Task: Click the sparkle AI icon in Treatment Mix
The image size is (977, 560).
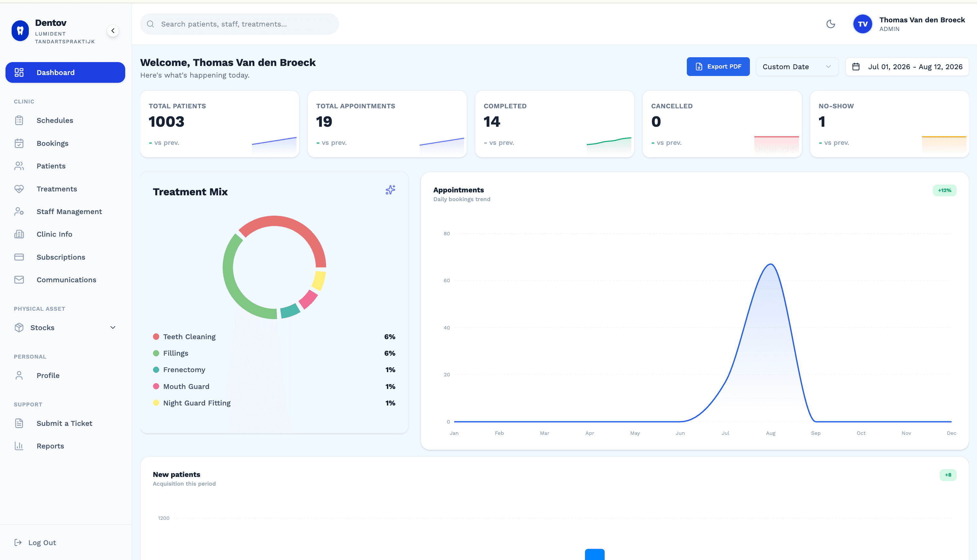Action: [x=390, y=189]
